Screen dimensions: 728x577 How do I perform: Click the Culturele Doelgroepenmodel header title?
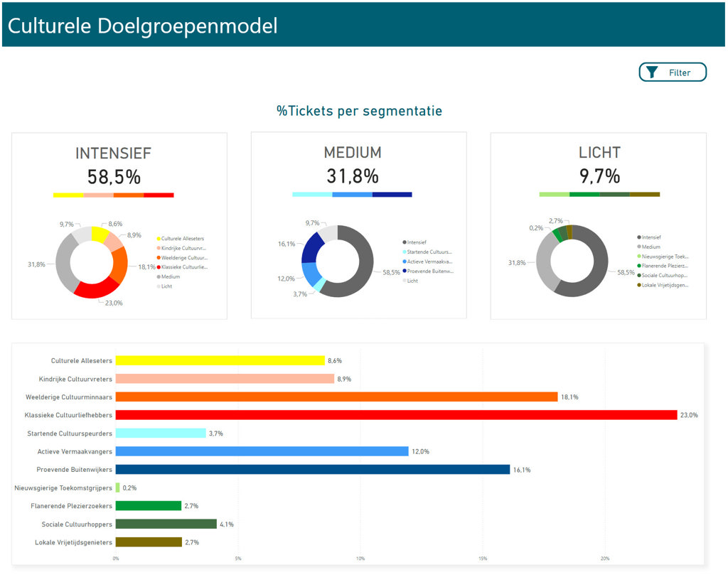click(x=143, y=26)
